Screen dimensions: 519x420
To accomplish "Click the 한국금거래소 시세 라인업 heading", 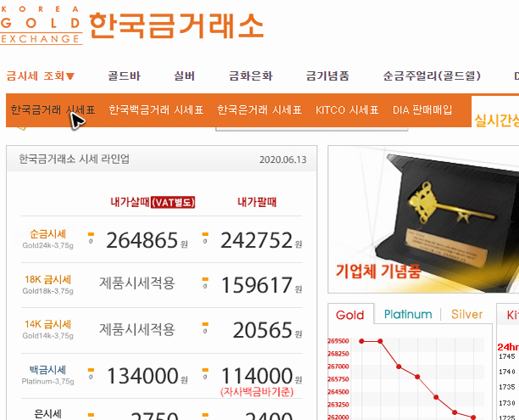I will tap(74, 159).
